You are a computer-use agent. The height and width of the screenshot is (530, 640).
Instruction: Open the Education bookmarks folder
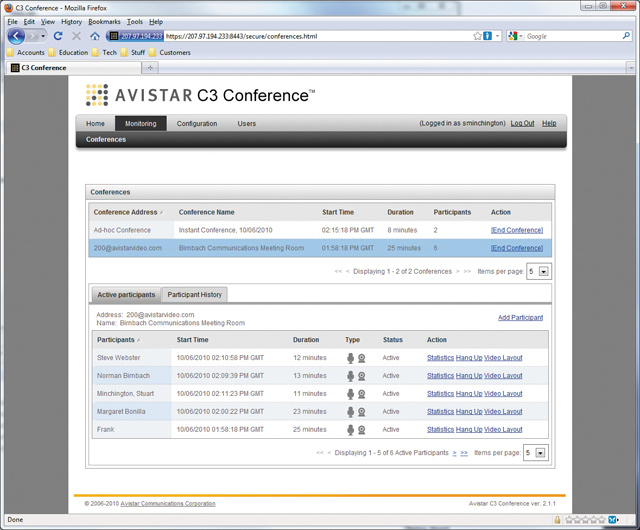coord(68,52)
